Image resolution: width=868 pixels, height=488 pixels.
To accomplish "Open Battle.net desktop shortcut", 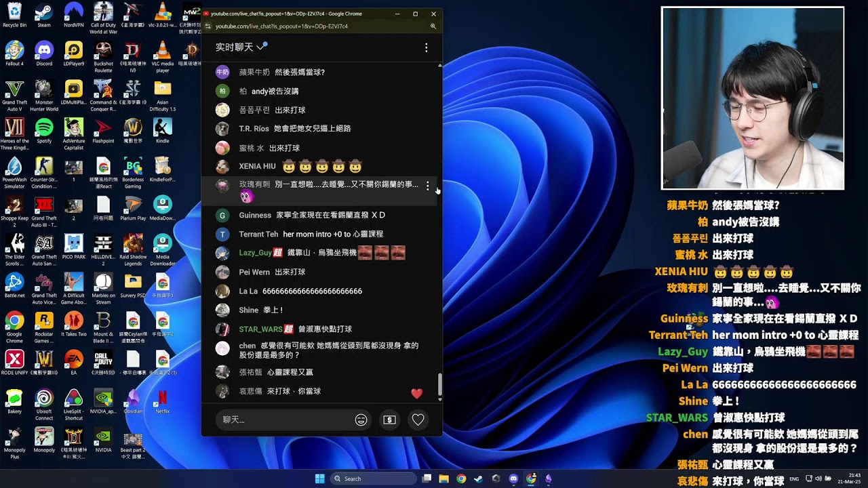I will pyautogui.click(x=14, y=285).
